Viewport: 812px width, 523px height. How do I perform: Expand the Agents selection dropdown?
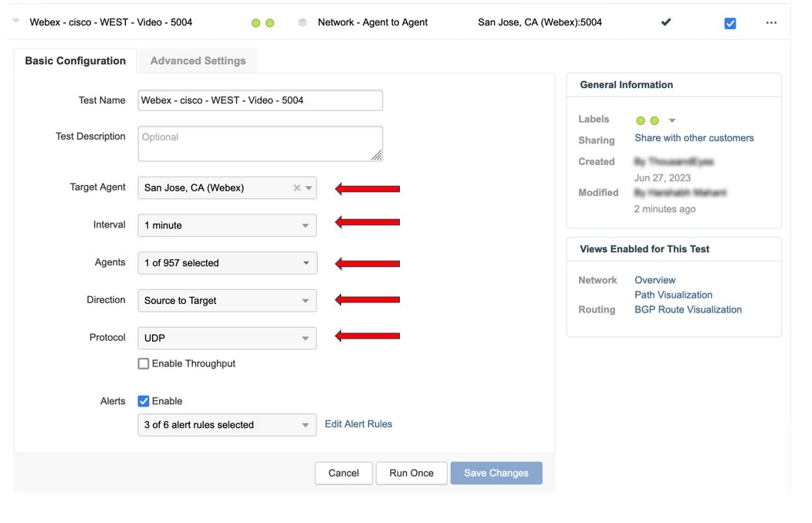click(x=227, y=263)
